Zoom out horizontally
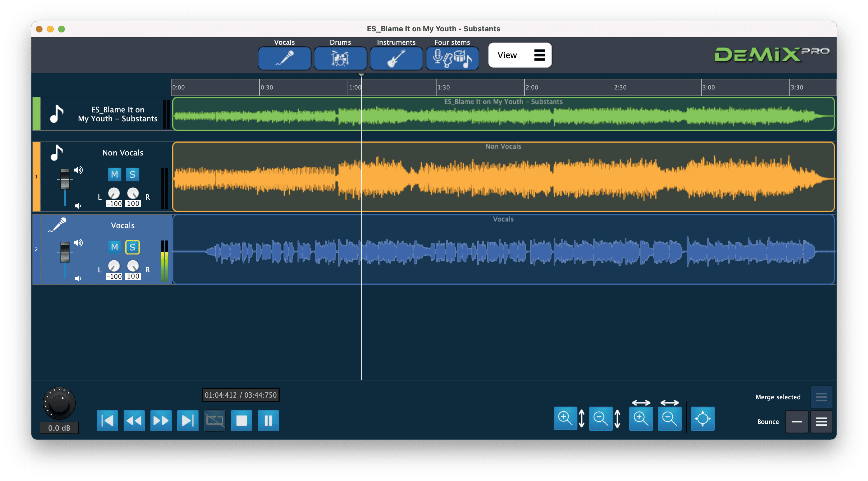The image size is (868, 481). tap(669, 418)
